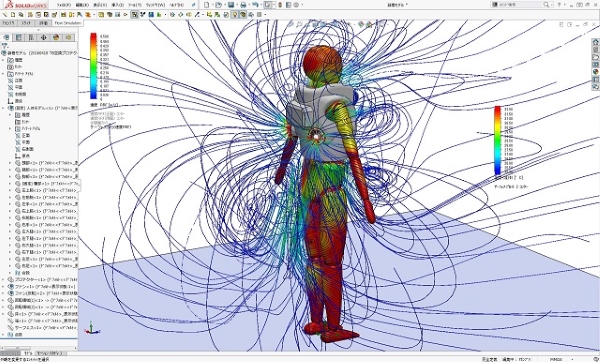Open the ConfigurationManager panel icon
The height and width of the screenshot is (362, 600).
(x=31, y=37)
